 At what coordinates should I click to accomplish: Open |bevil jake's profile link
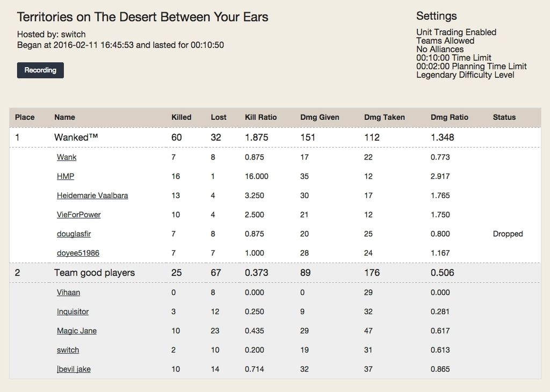pyautogui.click(x=74, y=369)
